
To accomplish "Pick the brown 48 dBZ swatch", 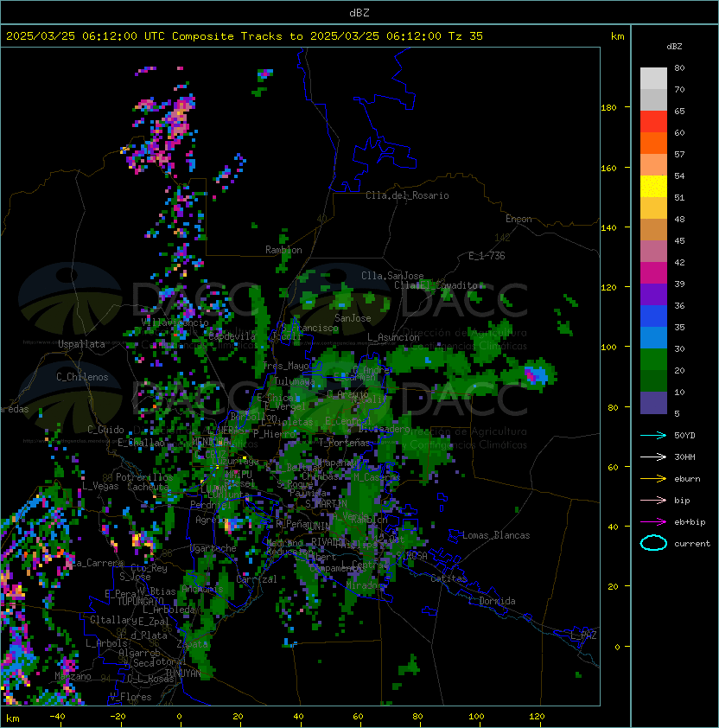I will (x=653, y=230).
